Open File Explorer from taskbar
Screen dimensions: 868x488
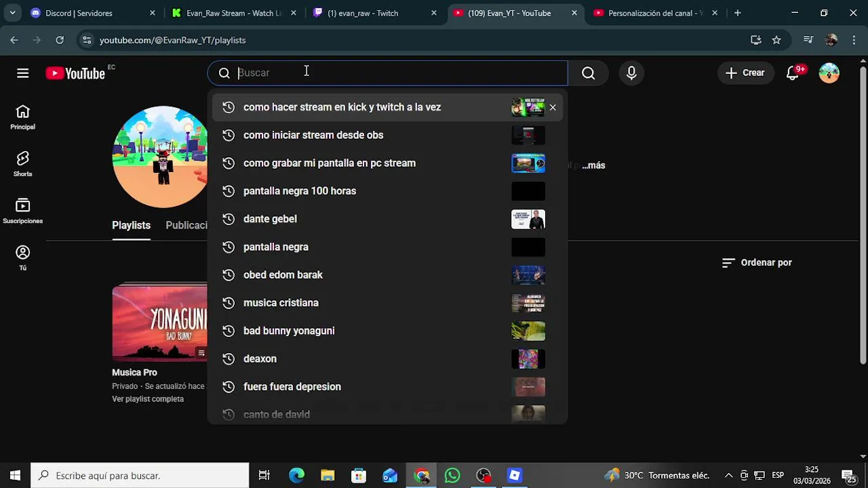[328, 476]
